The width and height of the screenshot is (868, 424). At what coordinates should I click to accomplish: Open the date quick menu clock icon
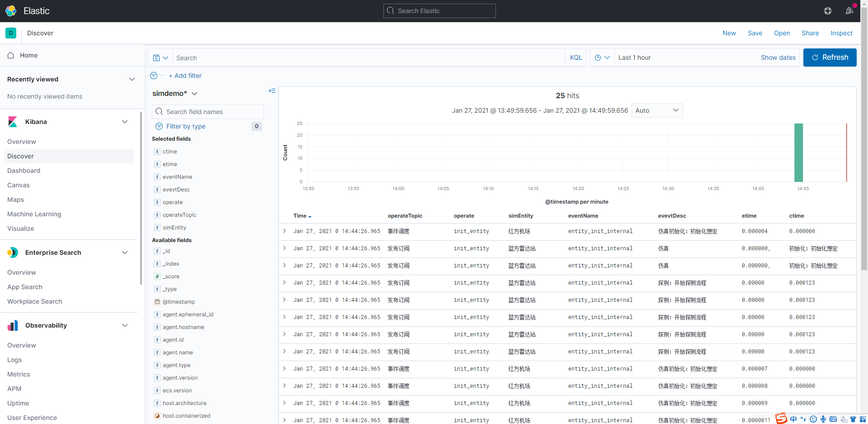(x=602, y=57)
